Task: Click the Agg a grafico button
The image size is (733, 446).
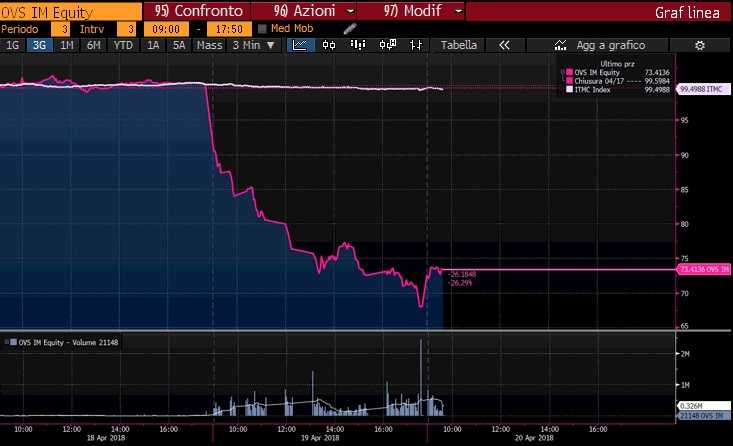Action: click(598, 45)
